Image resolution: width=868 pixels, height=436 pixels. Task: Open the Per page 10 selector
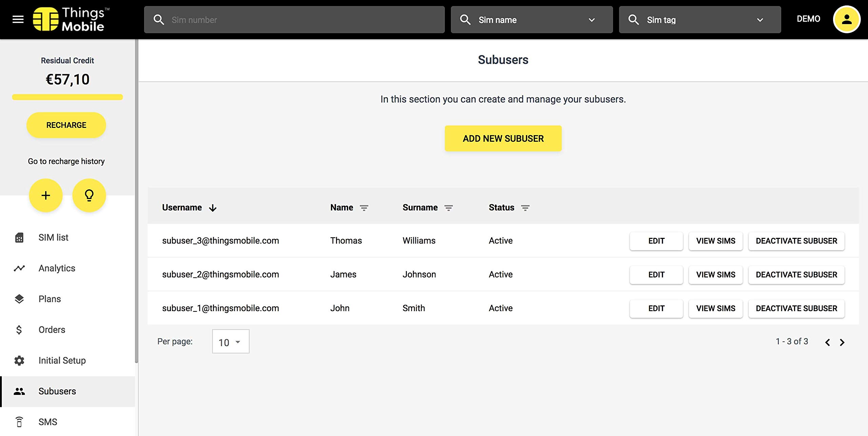pyautogui.click(x=231, y=342)
